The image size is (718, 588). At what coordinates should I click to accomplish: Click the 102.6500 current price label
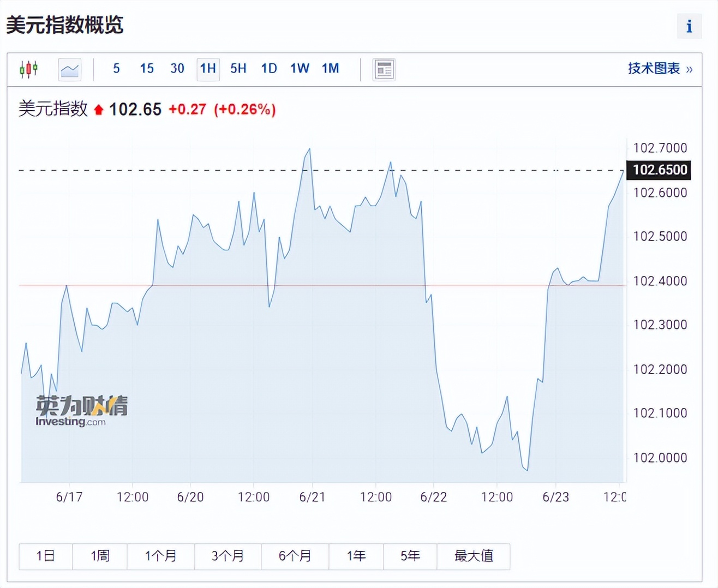pyautogui.click(x=660, y=170)
